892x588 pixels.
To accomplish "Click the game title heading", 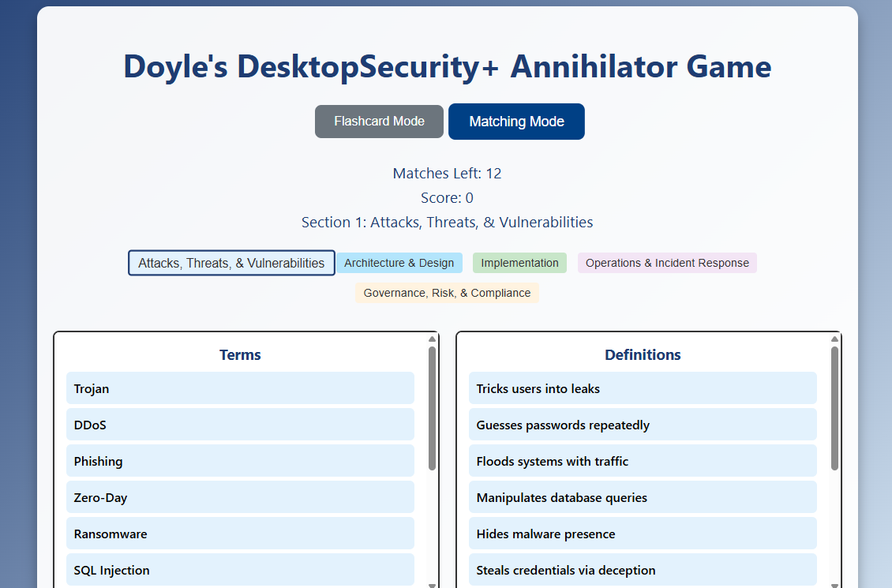I will tap(447, 66).
